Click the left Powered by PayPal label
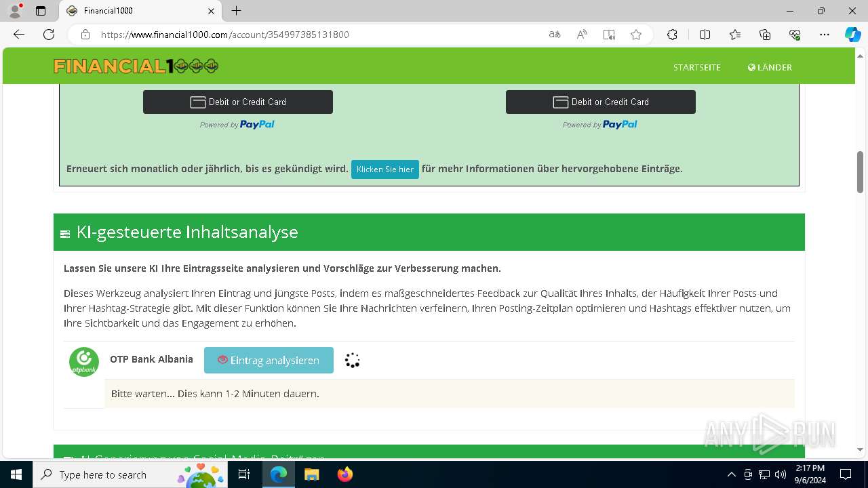The width and height of the screenshot is (868, 488). point(237,125)
